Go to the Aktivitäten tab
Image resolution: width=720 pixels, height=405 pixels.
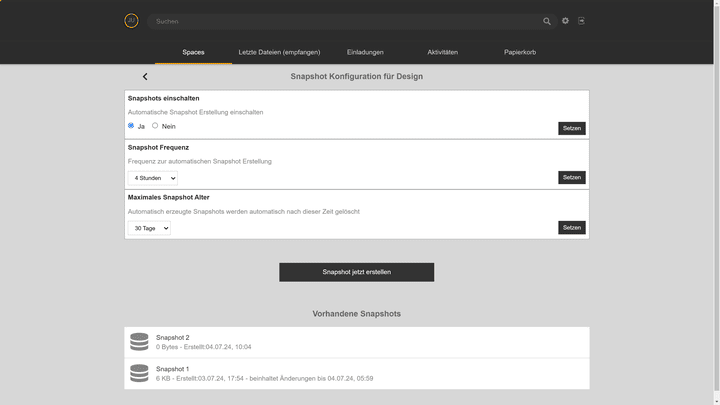click(442, 52)
